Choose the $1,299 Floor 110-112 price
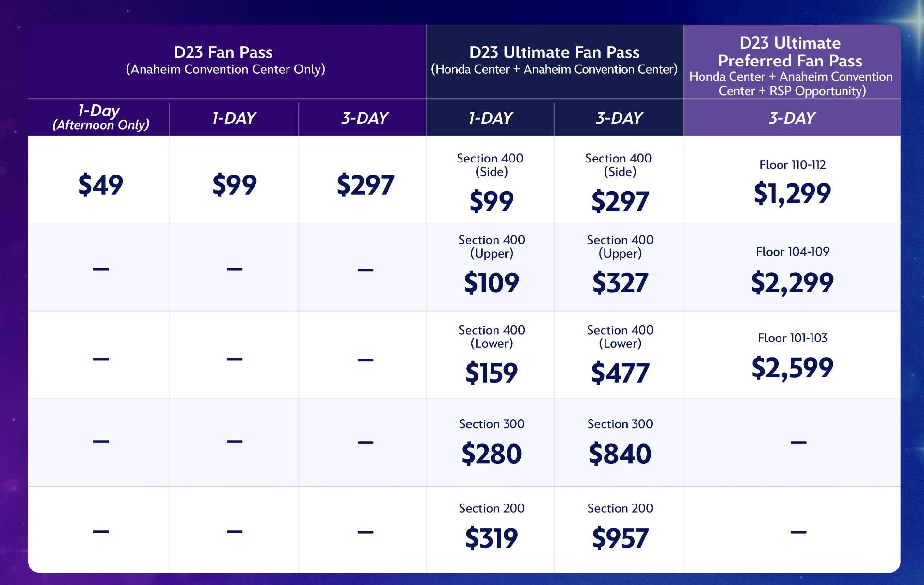924x585 pixels. pyautogui.click(x=792, y=193)
